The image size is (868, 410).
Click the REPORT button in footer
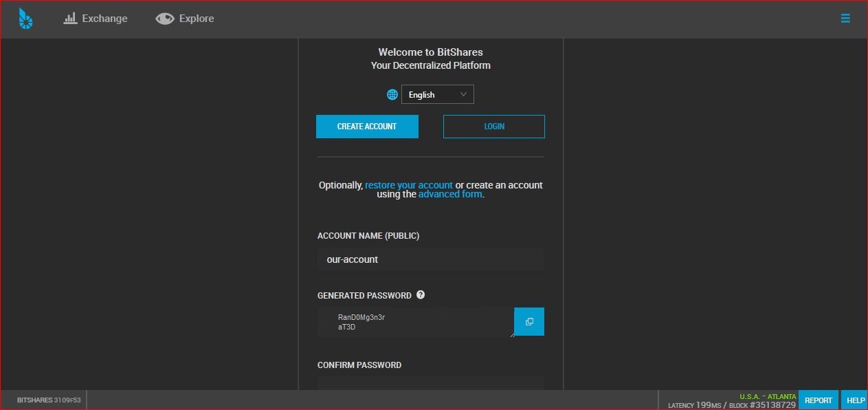(819, 400)
